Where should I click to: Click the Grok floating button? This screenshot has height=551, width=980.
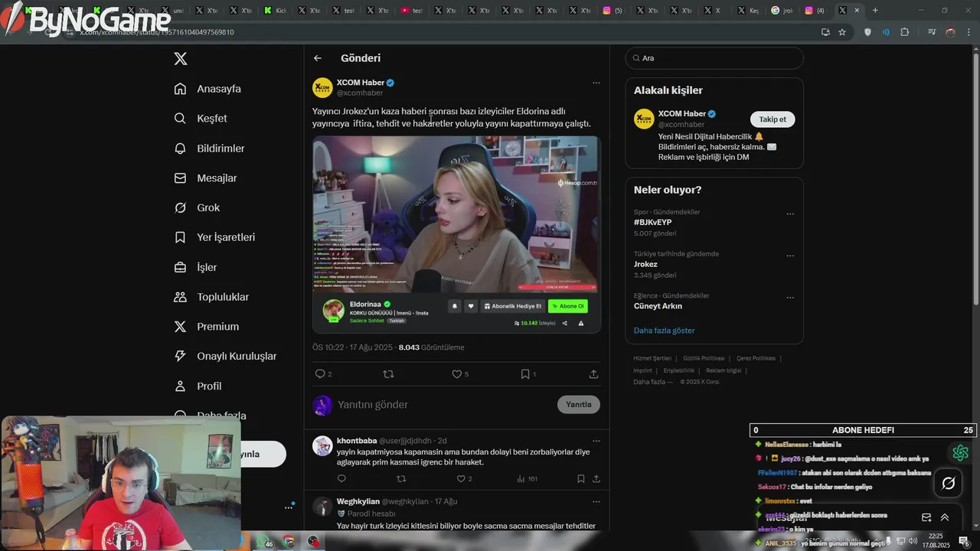click(x=949, y=483)
